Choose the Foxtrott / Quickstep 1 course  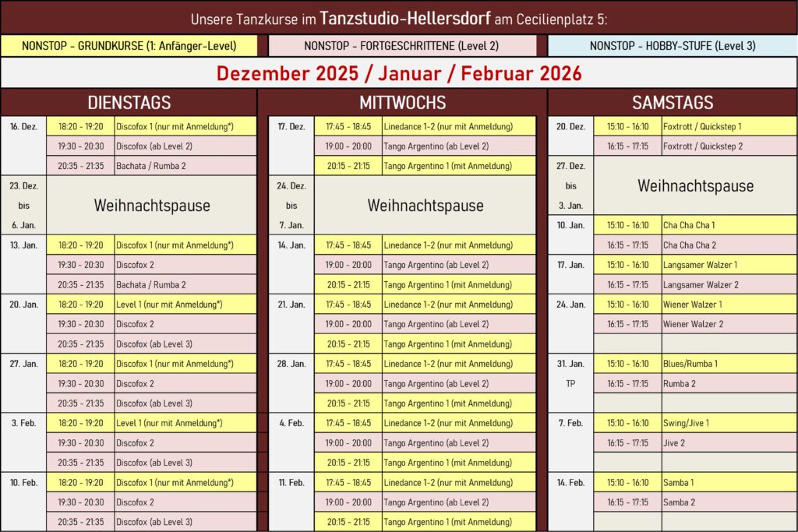[x=702, y=126]
